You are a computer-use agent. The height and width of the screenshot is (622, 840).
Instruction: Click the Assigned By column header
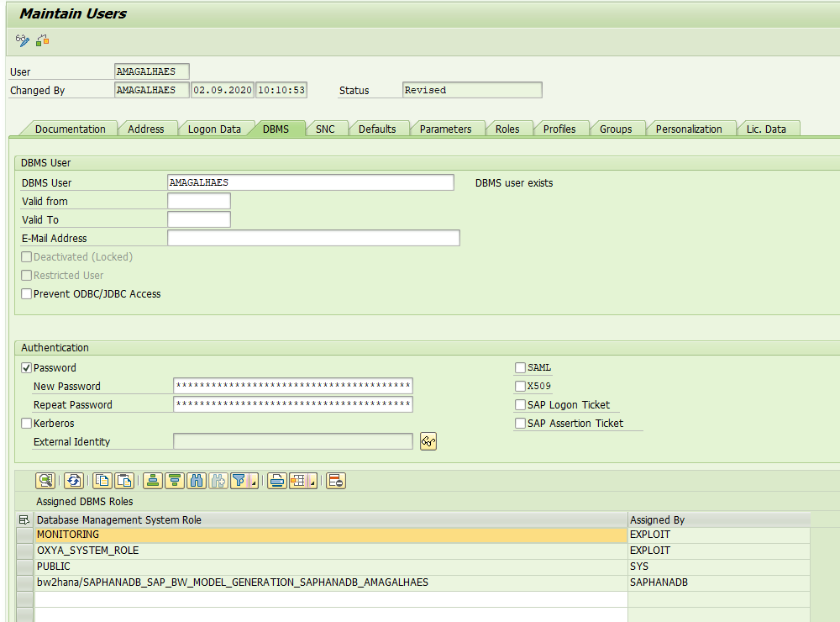[719, 519]
